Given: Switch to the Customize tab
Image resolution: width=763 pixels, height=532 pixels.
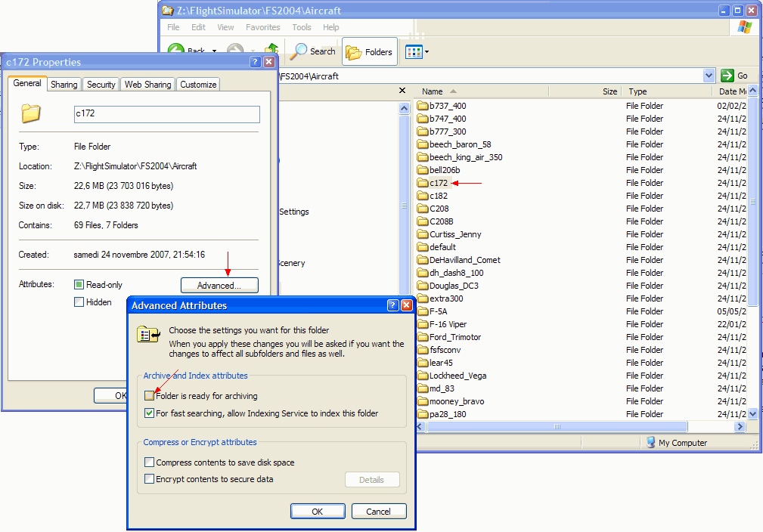Looking at the screenshot, I should tap(198, 85).
